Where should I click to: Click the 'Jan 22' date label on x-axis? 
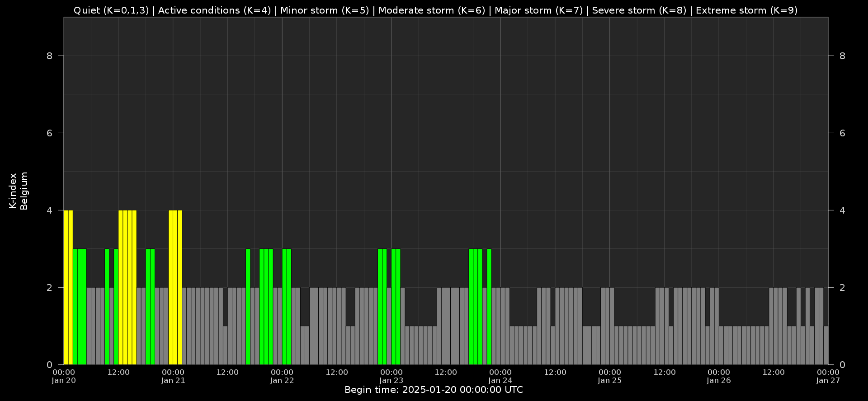[x=282, y=381]
